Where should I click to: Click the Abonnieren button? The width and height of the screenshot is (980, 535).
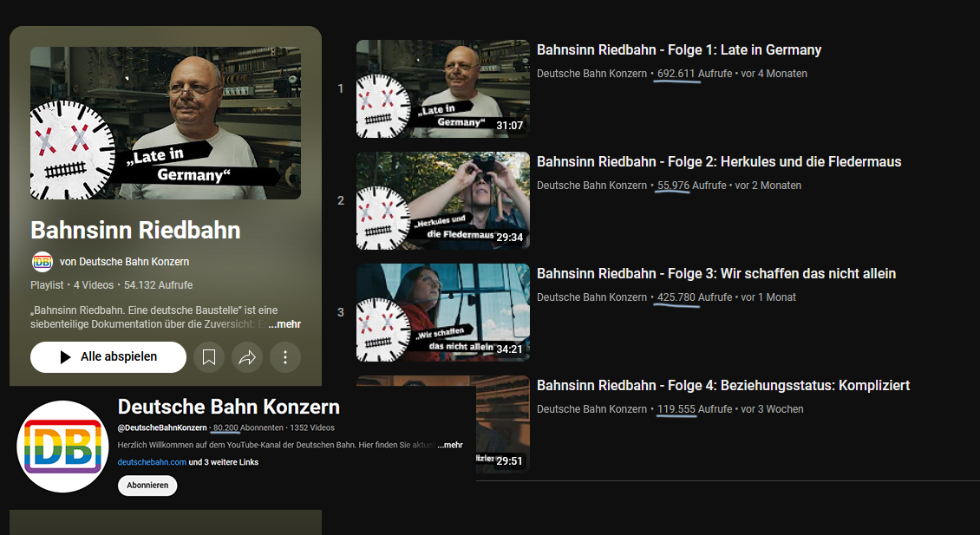tap(147, 486)
